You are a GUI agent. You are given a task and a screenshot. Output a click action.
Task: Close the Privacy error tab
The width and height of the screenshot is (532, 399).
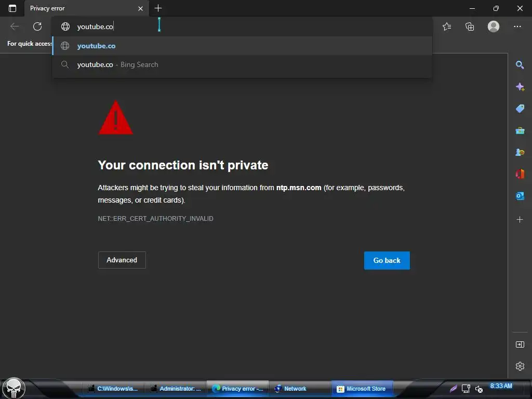[x=140, y=8]
